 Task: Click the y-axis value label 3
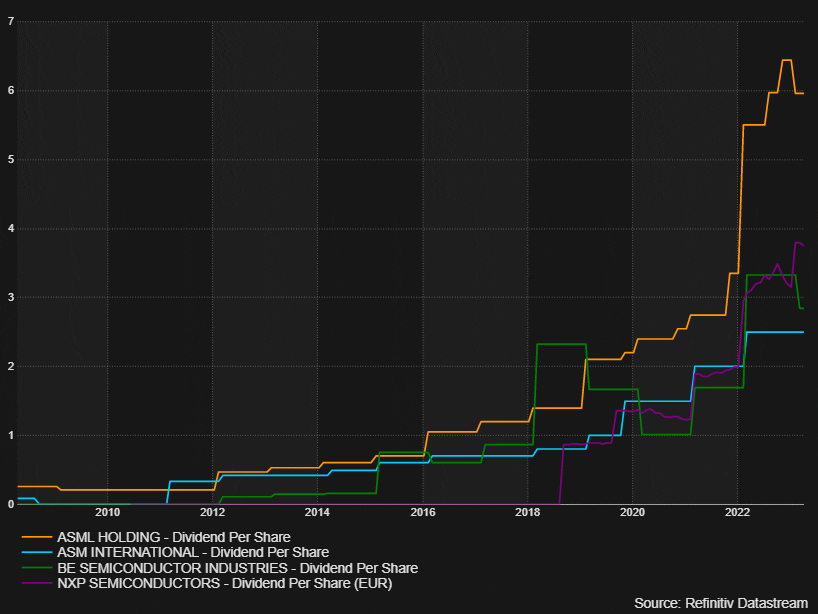[11, 297]
